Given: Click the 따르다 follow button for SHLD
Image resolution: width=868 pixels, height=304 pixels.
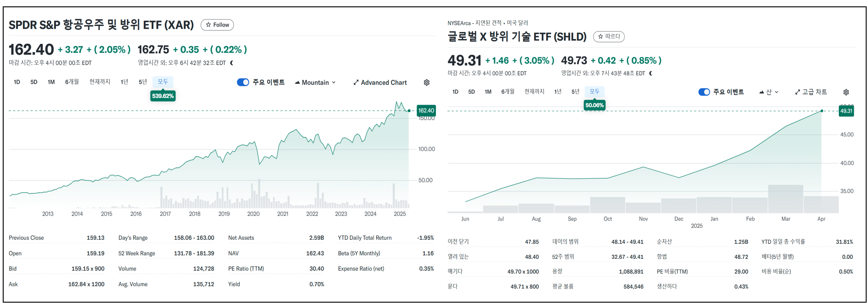Looking at the screenshot, I should pyautogui.click(x=609, y=36).
